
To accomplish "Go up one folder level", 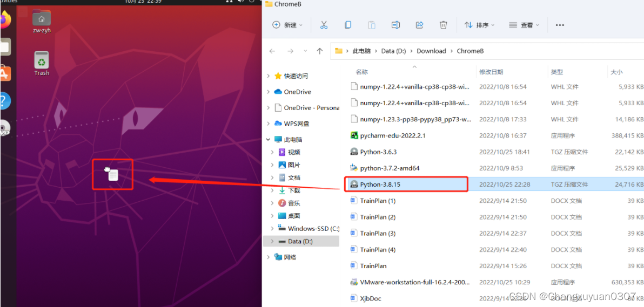I will point(320,51).
